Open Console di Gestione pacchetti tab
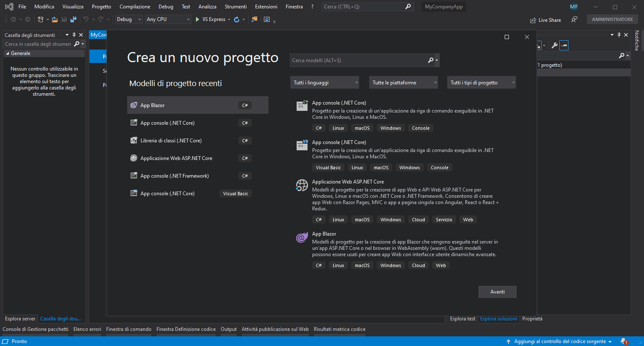Screen dimensions: 644x346 pyautogui.click(x=36, y=329)
